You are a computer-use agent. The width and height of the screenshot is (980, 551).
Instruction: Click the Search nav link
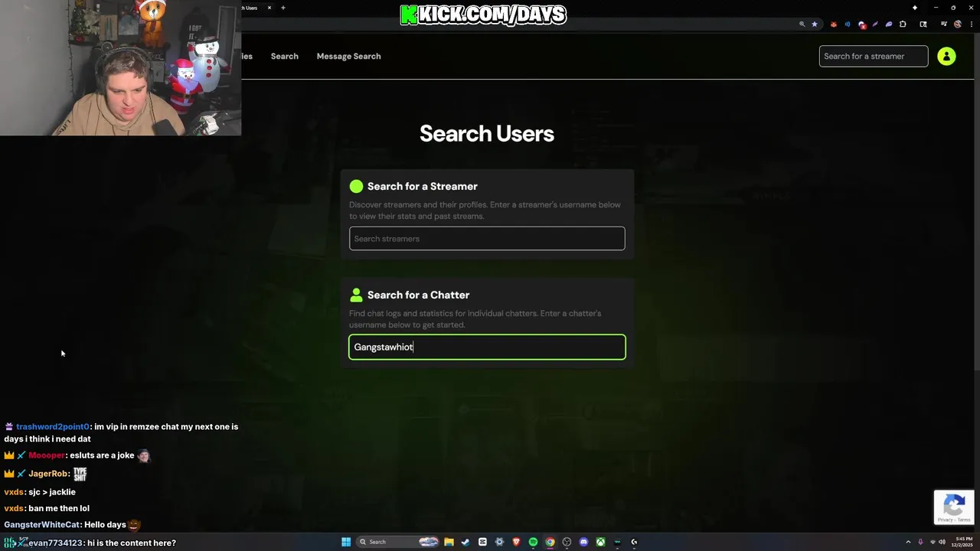pyautogui.click(x=285, y=56)
